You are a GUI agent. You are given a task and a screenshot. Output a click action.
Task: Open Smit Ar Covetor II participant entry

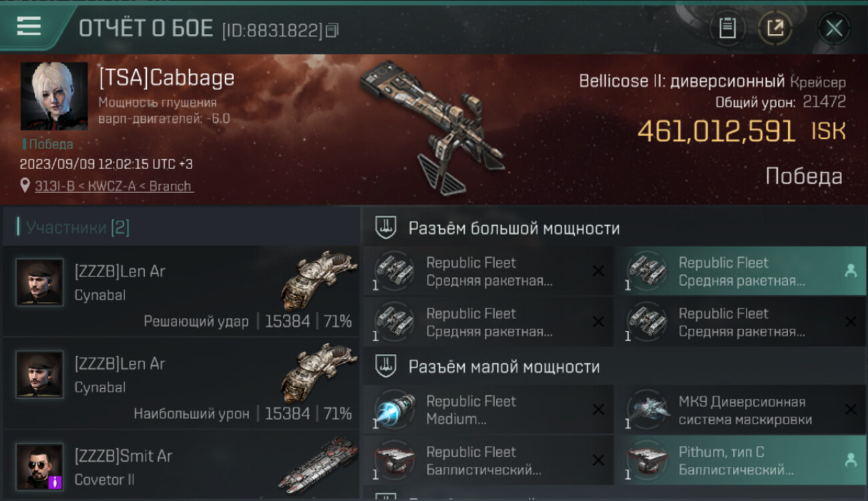coord(181,466)
